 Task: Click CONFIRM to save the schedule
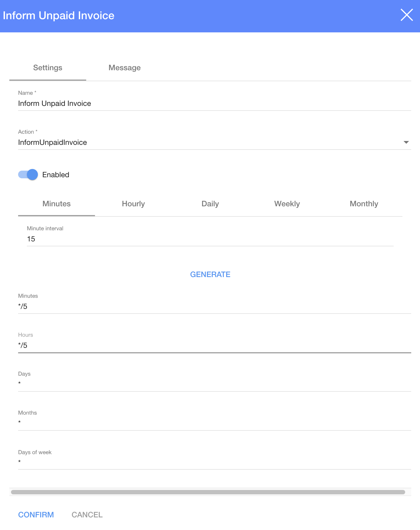(x=36, y=515)
